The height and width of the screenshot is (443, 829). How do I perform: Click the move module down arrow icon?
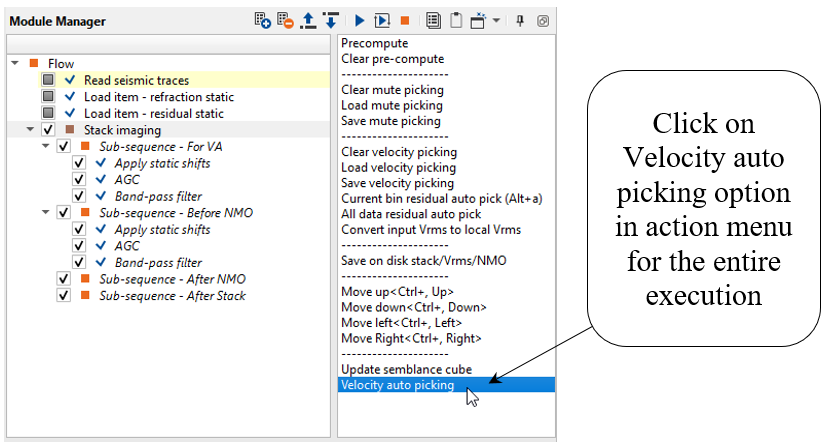tap(331, 21)
